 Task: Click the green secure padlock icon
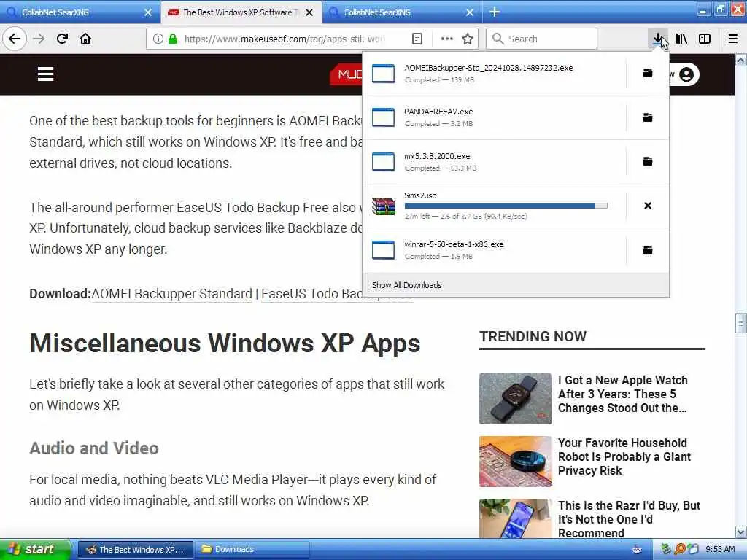[173, 39]
